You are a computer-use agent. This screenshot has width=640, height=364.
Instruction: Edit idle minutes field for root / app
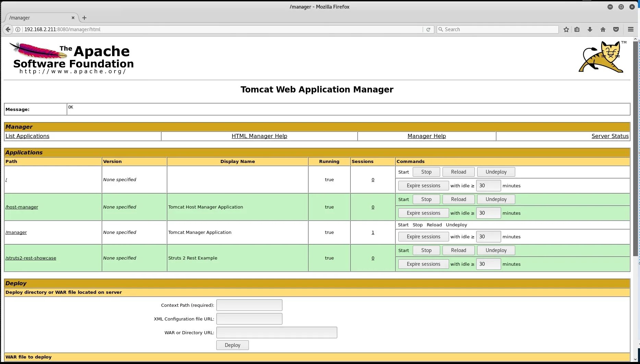pyautogui.click(x=488, y=186)
